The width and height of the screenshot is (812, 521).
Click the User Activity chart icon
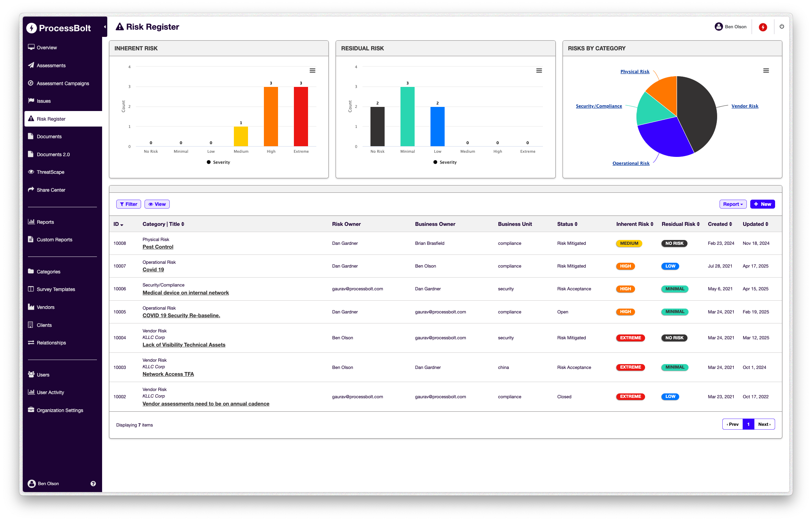click(x=31, y=392)
